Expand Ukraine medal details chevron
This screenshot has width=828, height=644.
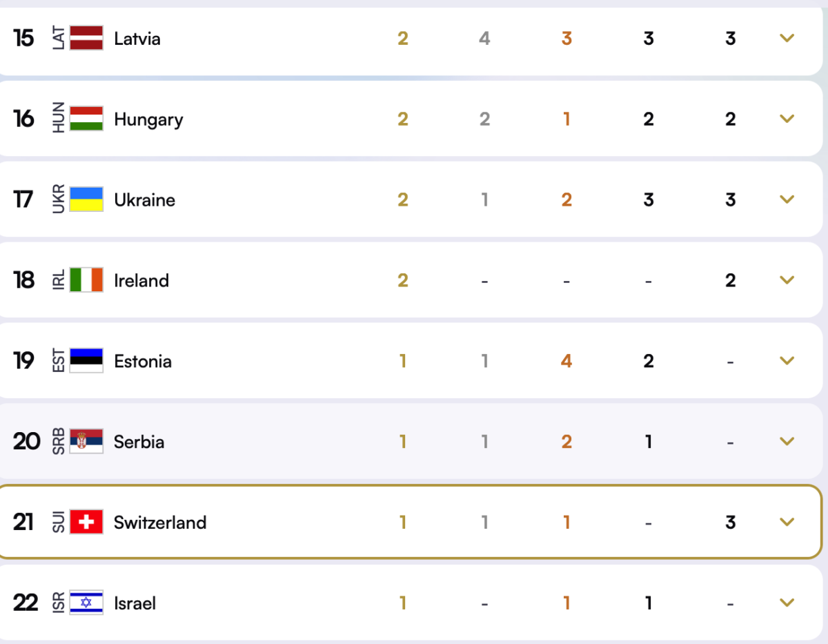coord(787,199)
